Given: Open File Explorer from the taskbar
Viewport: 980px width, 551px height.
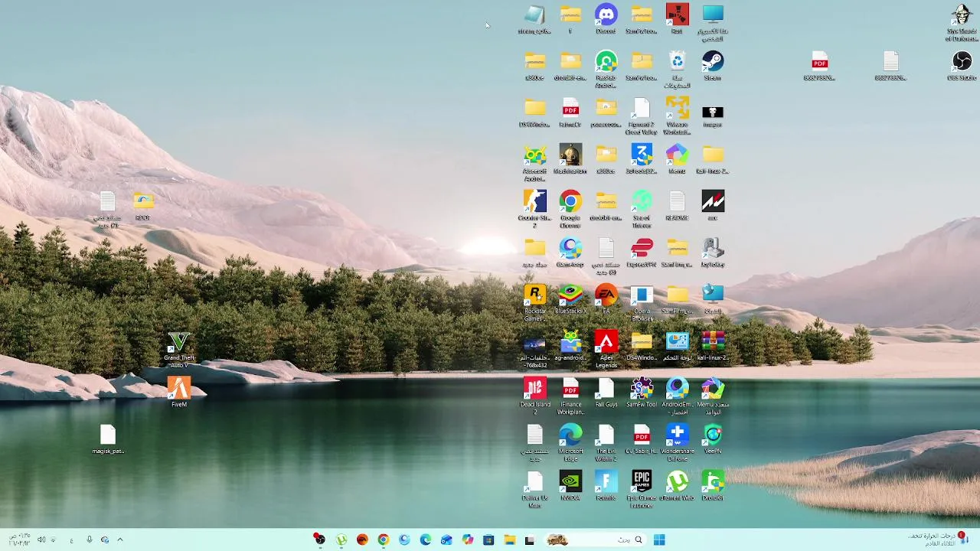Looking at the screenshot, I should (x=509, y=540).
